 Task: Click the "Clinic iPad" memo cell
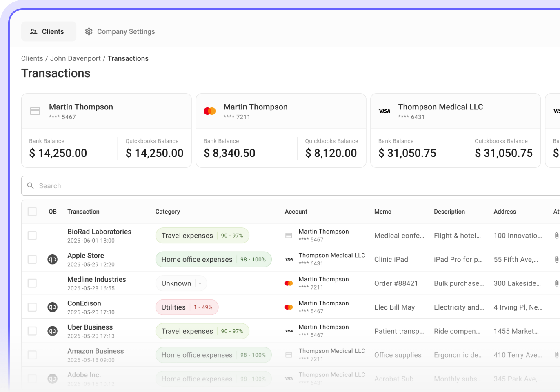(x=391, y=259)
